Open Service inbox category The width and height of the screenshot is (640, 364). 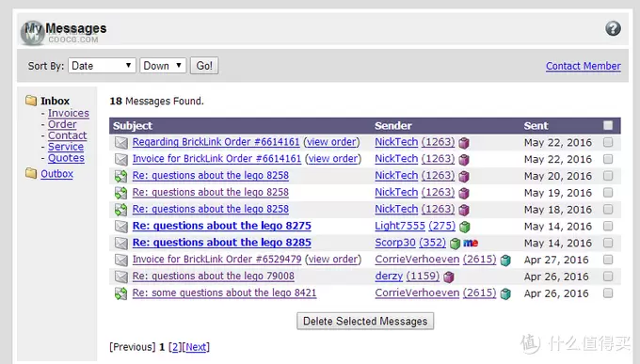[x=66, y=147]
